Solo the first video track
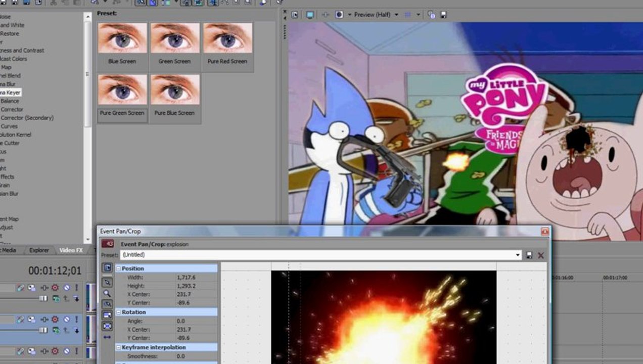The image size is (643, 364). point(76,288)
